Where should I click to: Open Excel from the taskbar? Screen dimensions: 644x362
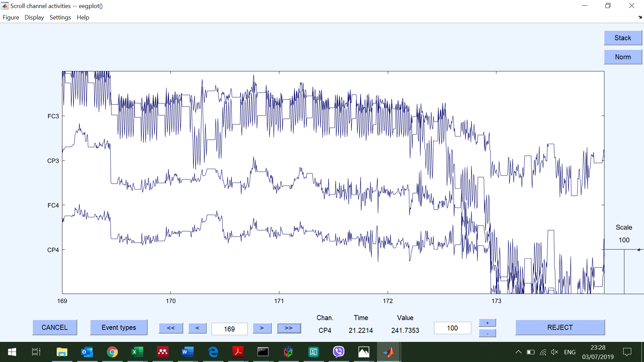point(138,352)
